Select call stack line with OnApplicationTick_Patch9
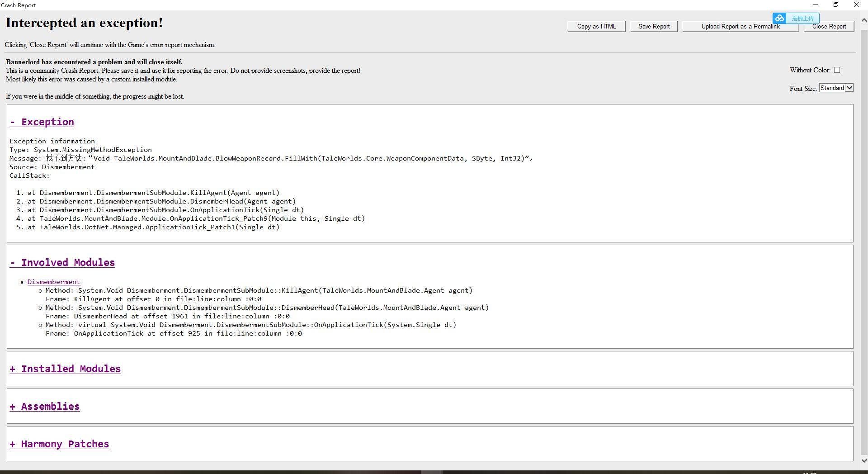This screenshot has height=474, width=868. point(196,218)
